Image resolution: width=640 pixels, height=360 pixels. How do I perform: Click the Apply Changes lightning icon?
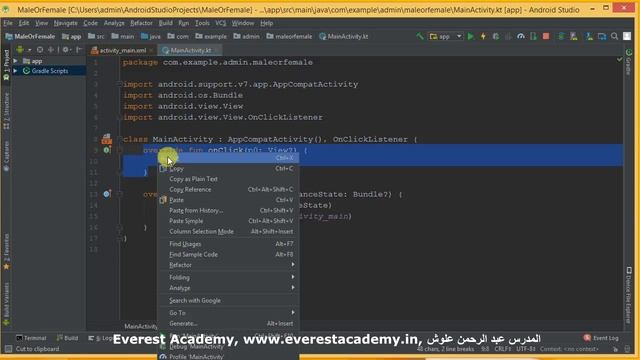click(483, 36)
